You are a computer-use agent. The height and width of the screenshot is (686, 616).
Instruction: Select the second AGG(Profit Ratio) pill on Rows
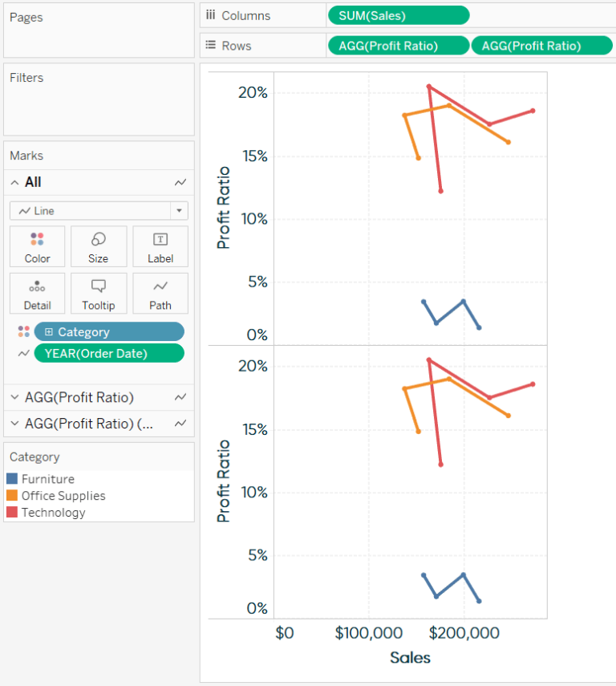(x=541, y=45)
